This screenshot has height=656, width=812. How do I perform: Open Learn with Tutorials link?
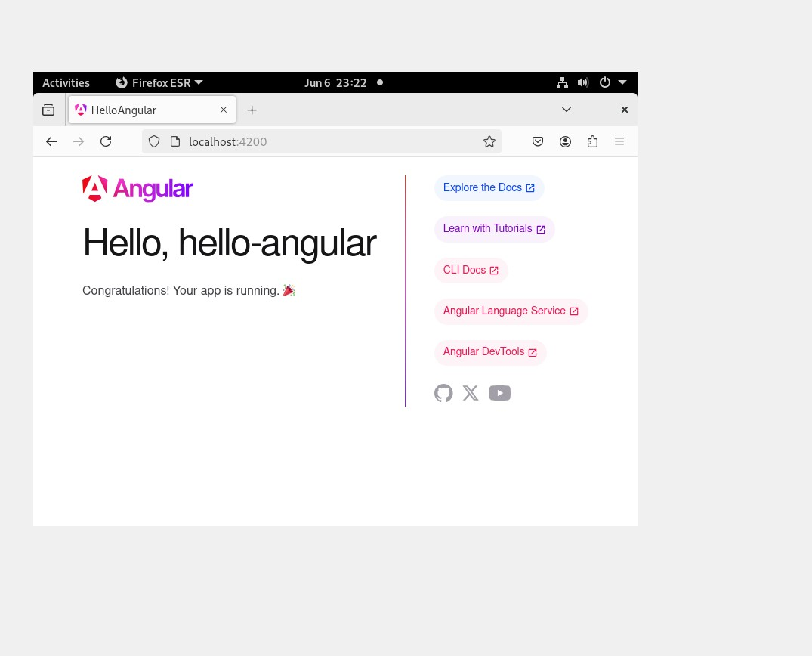pos(494,229)
